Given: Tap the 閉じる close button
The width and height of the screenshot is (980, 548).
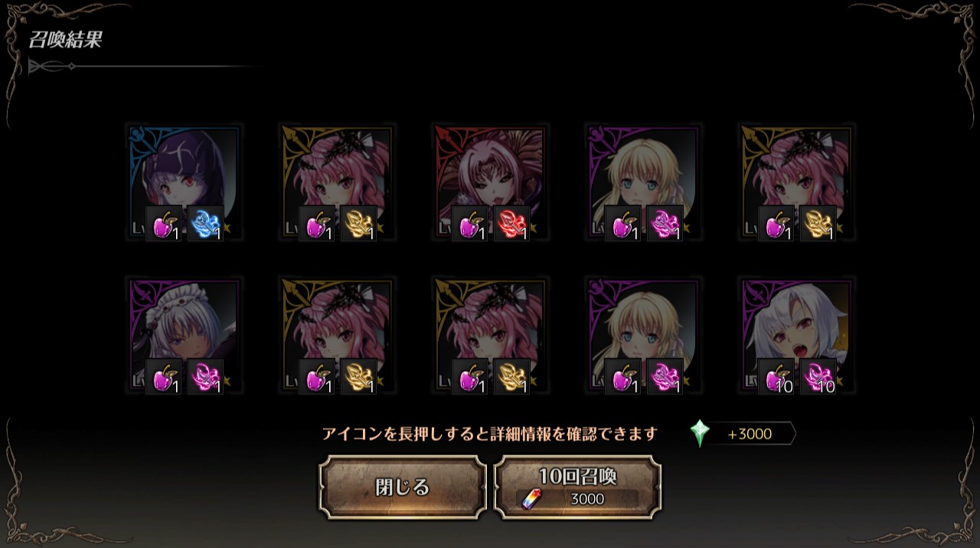Looking at the screenshot, I should (403, 488).
